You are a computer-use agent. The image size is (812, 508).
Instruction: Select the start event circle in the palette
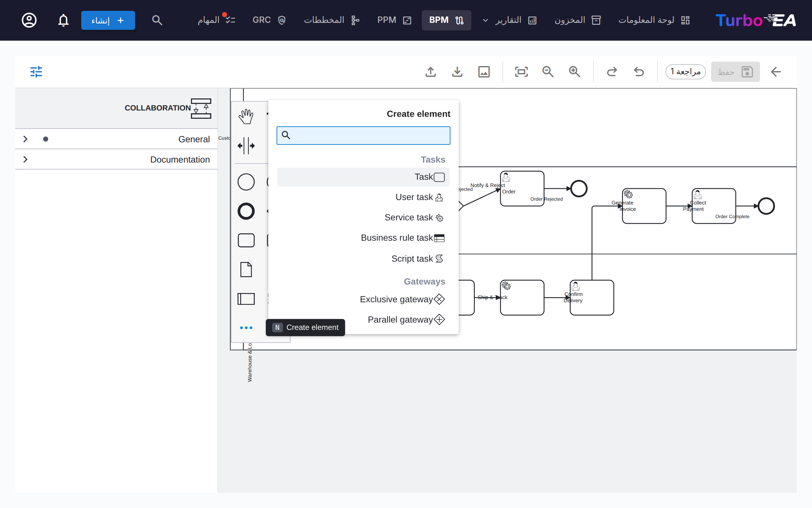pyautogui.click(x=246, y=182)
